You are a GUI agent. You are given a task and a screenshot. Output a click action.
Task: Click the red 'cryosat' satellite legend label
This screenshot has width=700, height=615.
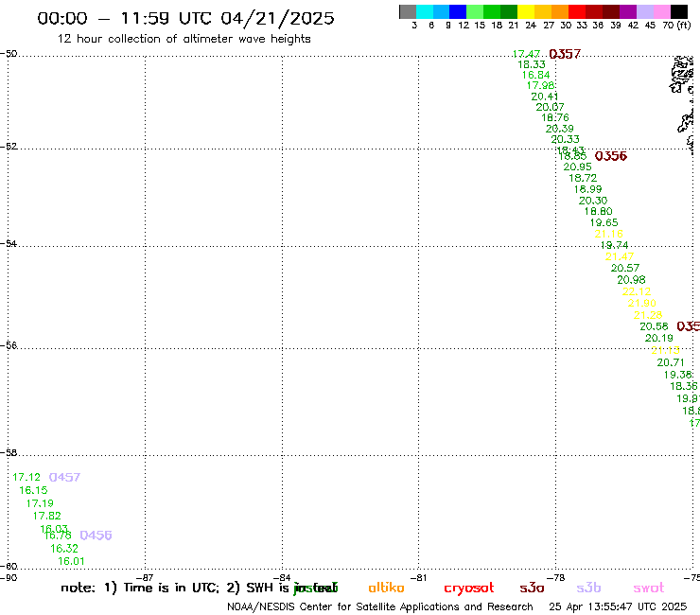[469, 589]
